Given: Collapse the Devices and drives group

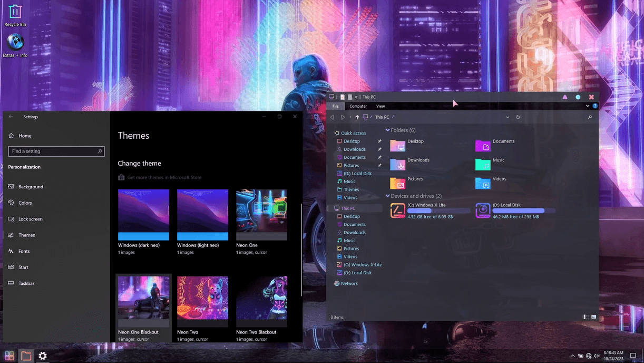Looking at the screenshot, I should [x=388, y=196].
